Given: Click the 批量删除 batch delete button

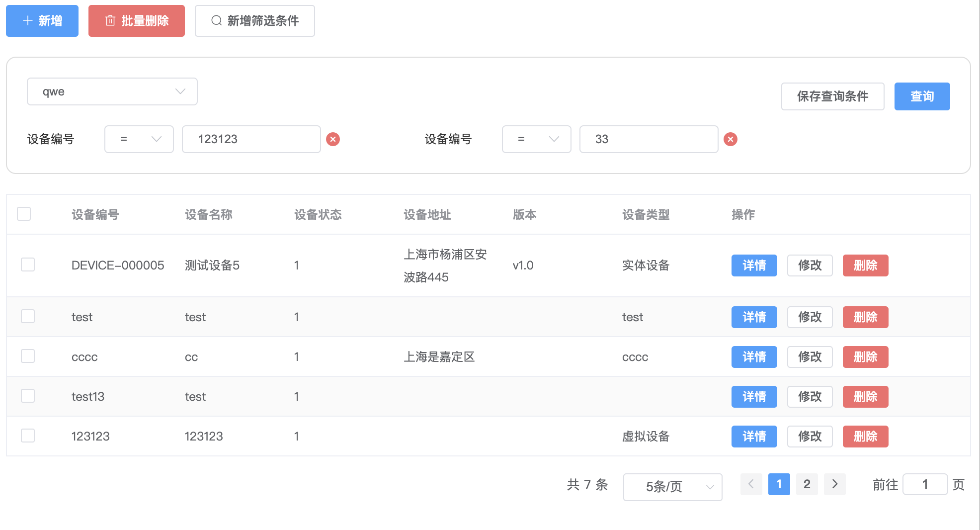Looking at the screenshot, I should click(x=137, y=21).
